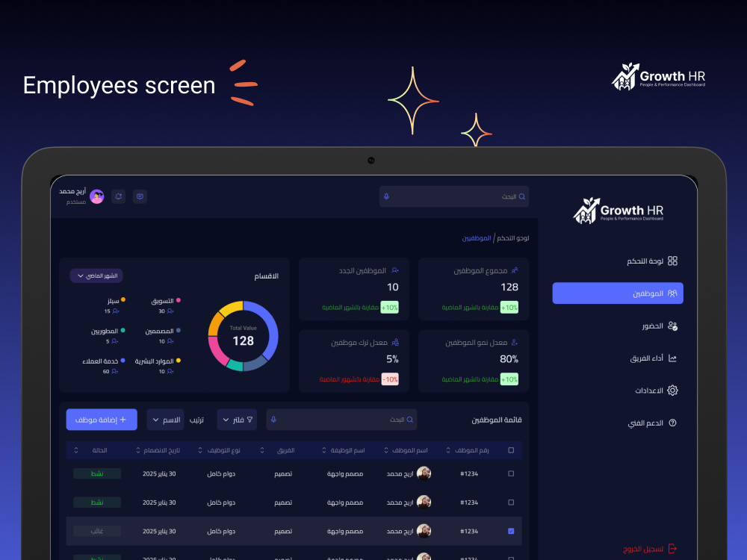Viewport: 747px width, 560px height.
Task: Sort by الحالة column arrows
Action: point(76,450)
